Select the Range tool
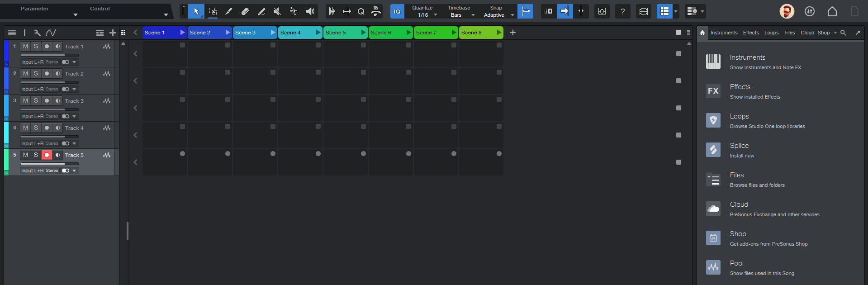Screen dimensions: 868x285 point(213,11)
